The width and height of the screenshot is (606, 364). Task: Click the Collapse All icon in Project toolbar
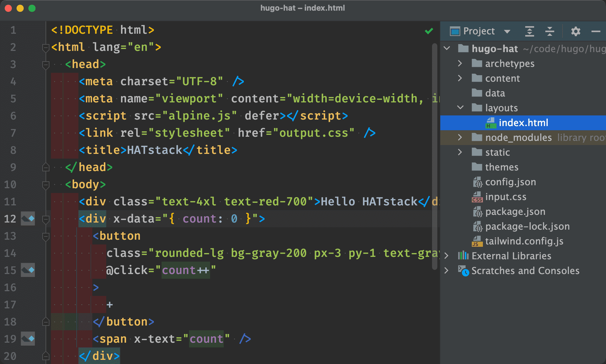pyautogui.click(x=550, y=31)
